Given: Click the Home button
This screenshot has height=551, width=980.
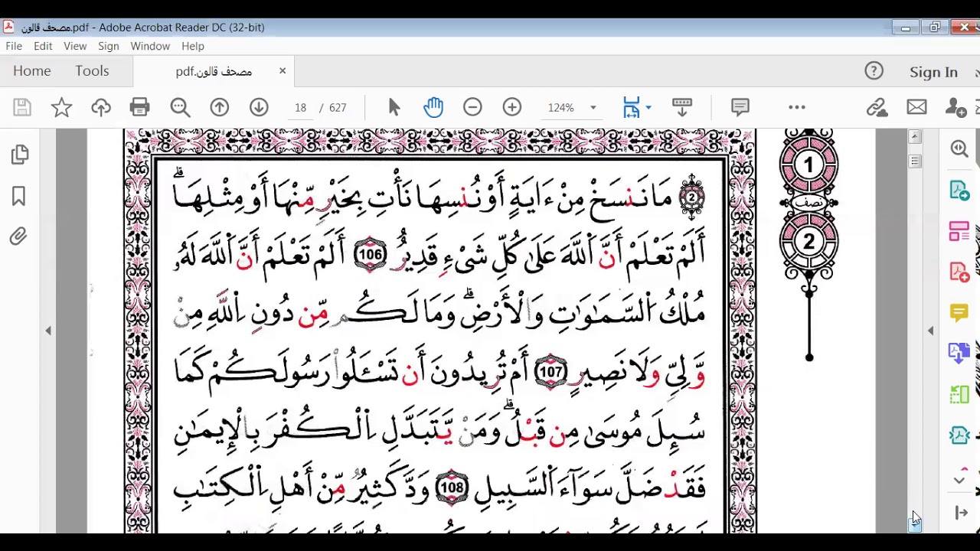Looking at the screenshot, I should tap(32, 71).
